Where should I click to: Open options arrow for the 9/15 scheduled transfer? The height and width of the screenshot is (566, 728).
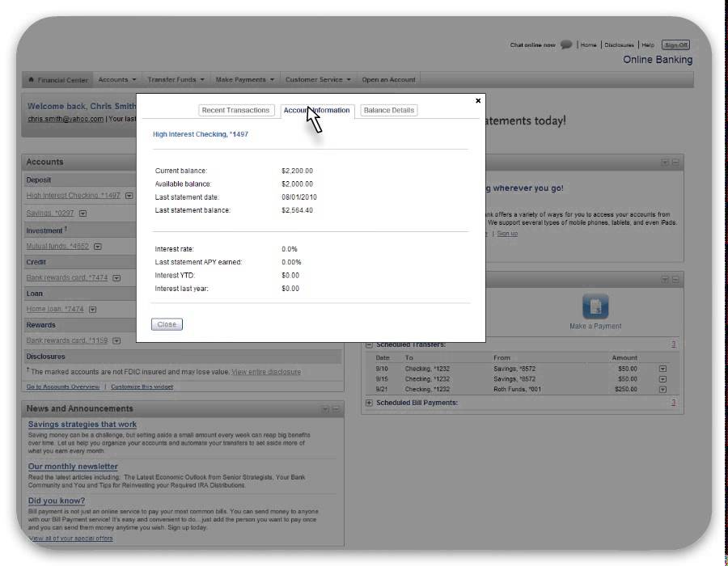click(x=662, y=379)
